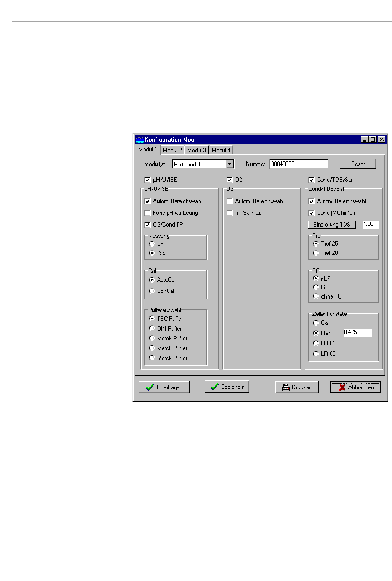This screenshot has width=392, height=581.
Task: Select Cal. under Zellenkonstate
Action: (316, 323)
